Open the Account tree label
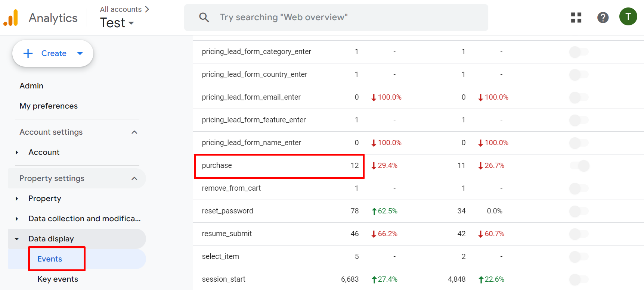This screenshot has width=644, height=294. point(44,152)
